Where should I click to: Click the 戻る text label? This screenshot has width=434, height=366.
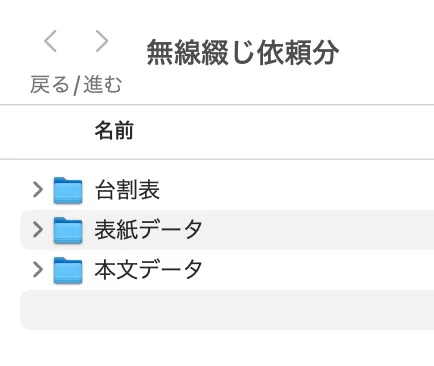coord(50,84)
